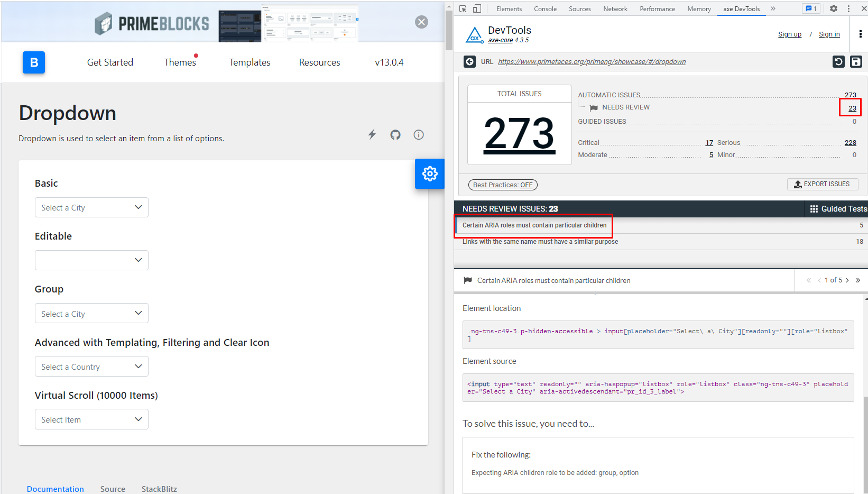
Task: Toggle the device toolbar in DevTools
Action: (x=477, y=8)
